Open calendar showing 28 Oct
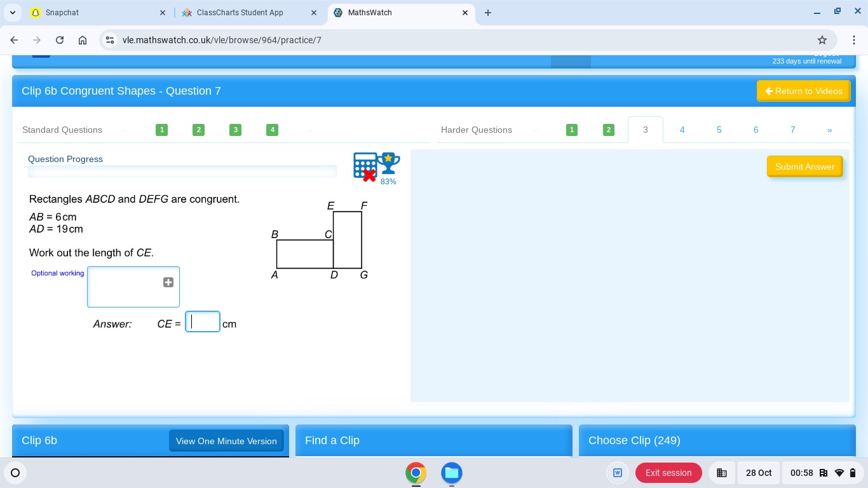This screenshot has width=868, height=488. (x=759, y=473)
